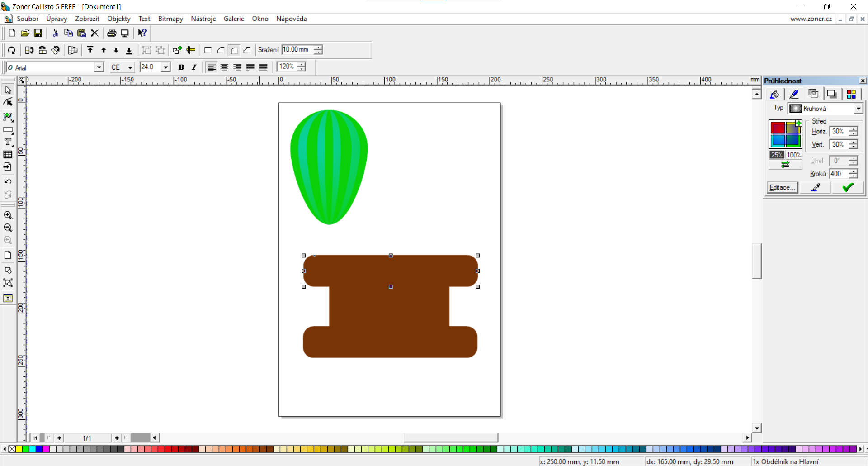Choose the sharp corner rectangle style
The image size is (868, 466).
click(208, 50)
